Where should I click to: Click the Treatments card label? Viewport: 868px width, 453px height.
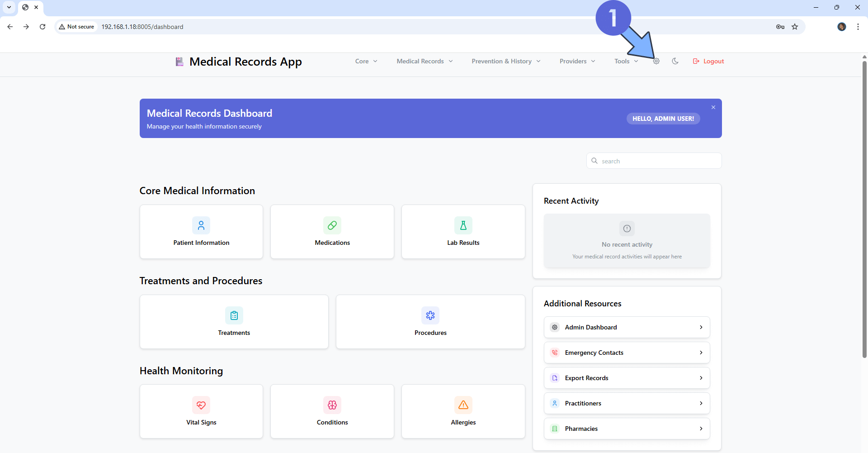click(234, 333)
